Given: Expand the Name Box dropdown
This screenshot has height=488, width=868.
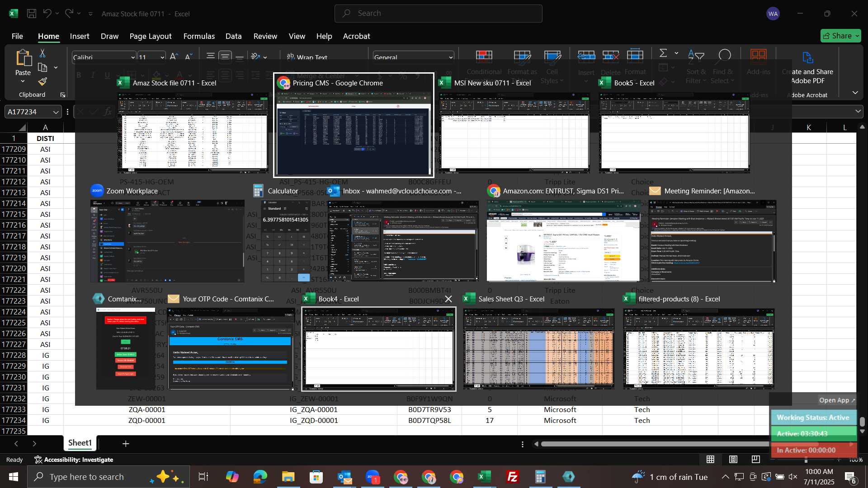Looking at the screenshot, I should tap(56, 112).
